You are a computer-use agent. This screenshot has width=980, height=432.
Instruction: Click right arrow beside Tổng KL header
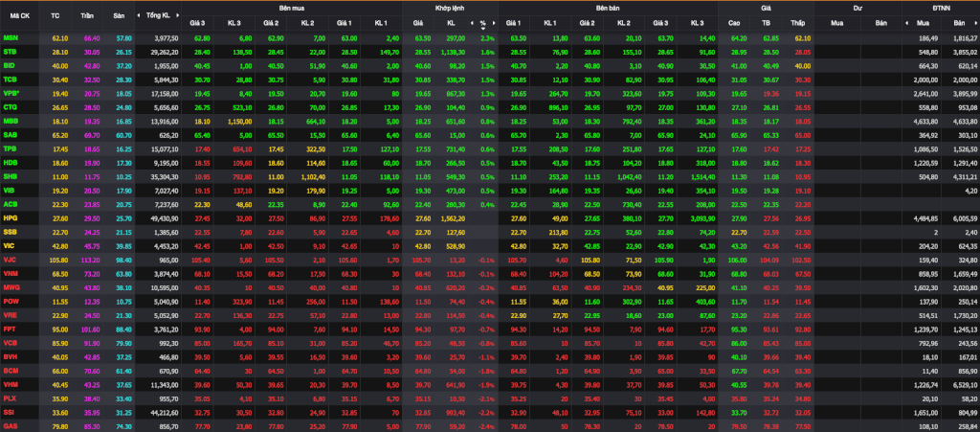tap(177, 15)
